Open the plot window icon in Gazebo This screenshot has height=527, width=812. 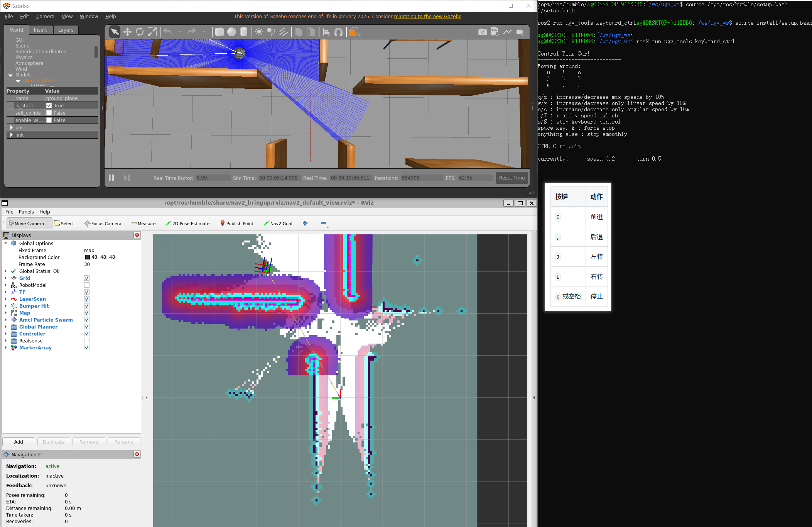point(507,32)
